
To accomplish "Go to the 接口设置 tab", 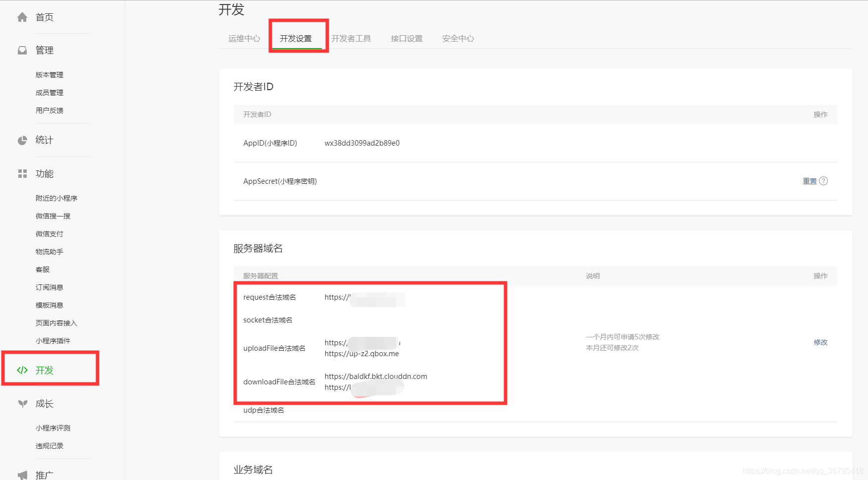I will pyautogui.click(x=407, y=38).
